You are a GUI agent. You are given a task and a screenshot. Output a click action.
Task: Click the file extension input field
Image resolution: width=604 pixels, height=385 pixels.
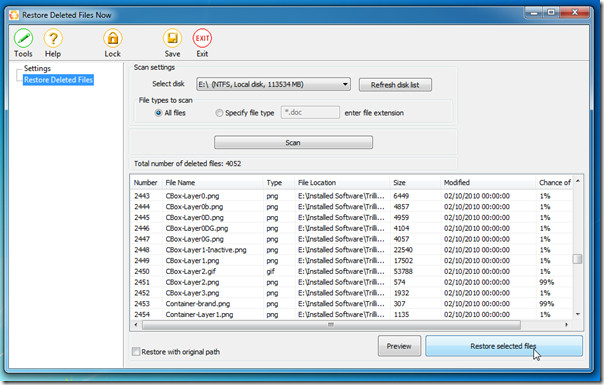310,113
